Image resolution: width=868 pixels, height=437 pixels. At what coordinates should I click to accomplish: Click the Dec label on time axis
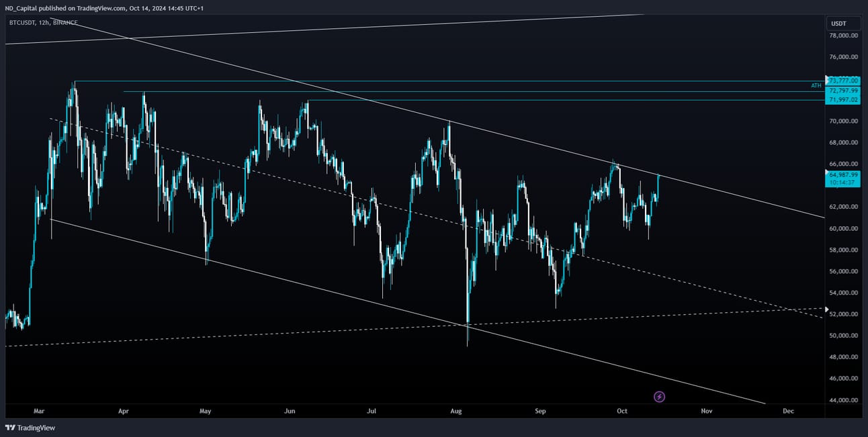coord(788,411)
